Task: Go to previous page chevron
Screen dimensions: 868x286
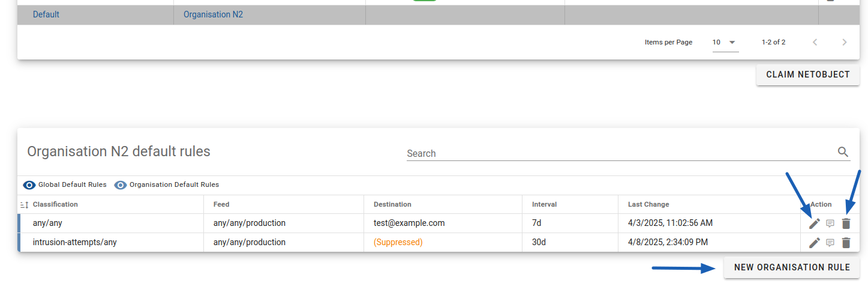Action: coord(815,42)
